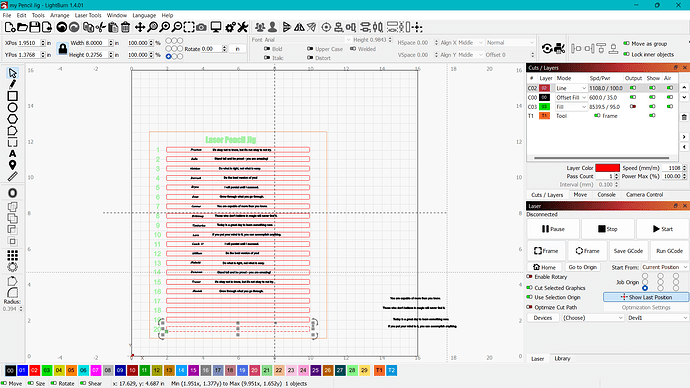Switch to the Camera Control tab
The height and width of the screenshot is (388, 690).
point(644,194)
